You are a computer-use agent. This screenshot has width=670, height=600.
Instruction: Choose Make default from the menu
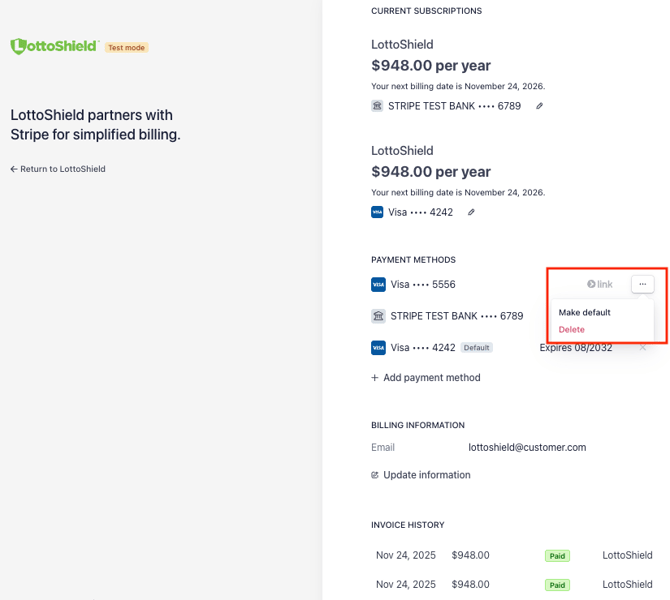click(584, 313)
